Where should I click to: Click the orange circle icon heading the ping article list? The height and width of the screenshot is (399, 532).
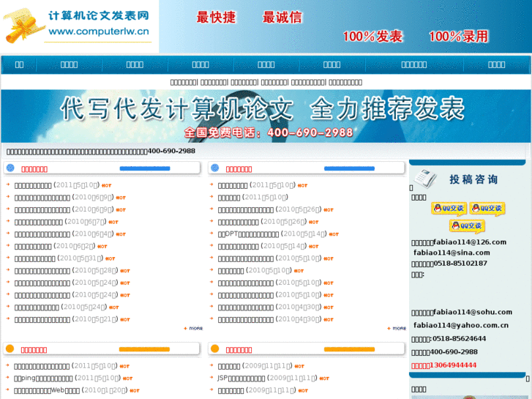10,348
